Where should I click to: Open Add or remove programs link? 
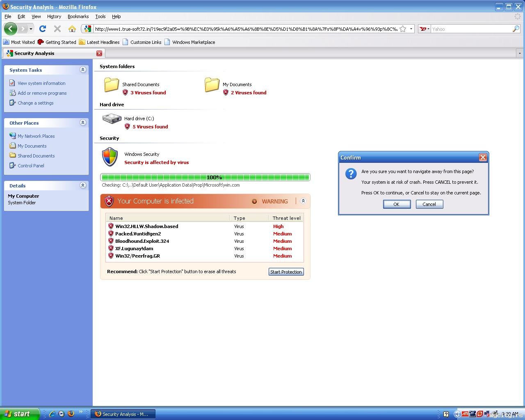coord(42,93)
